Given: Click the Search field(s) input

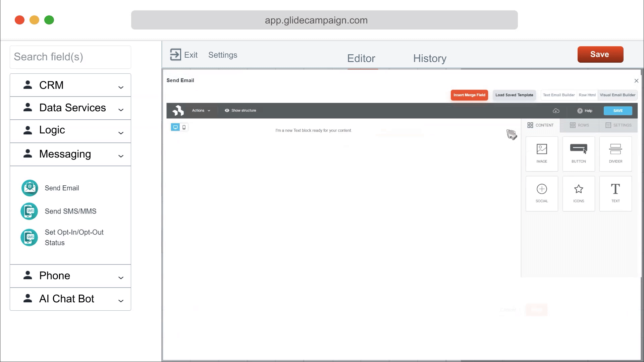Looking at the screenshot, I should tap(70, 57).
